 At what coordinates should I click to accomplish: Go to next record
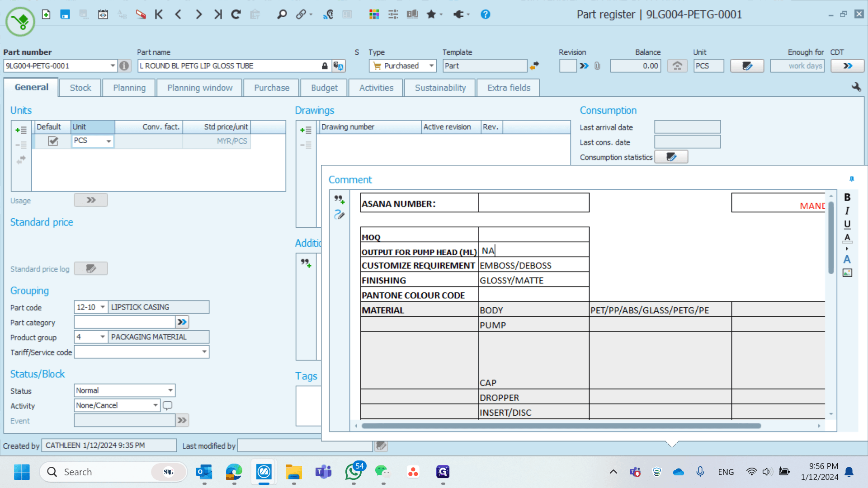(198, 14)
